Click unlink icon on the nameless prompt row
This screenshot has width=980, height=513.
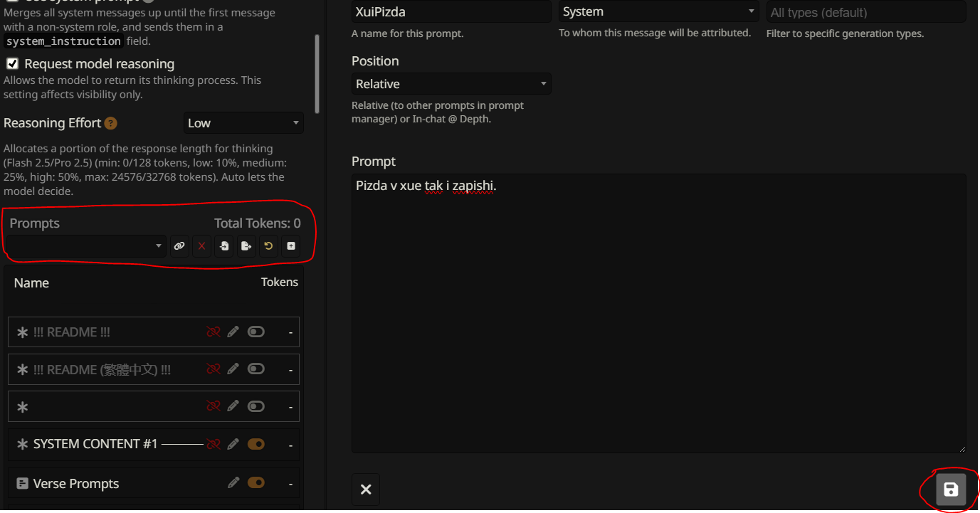pos(213,406)
